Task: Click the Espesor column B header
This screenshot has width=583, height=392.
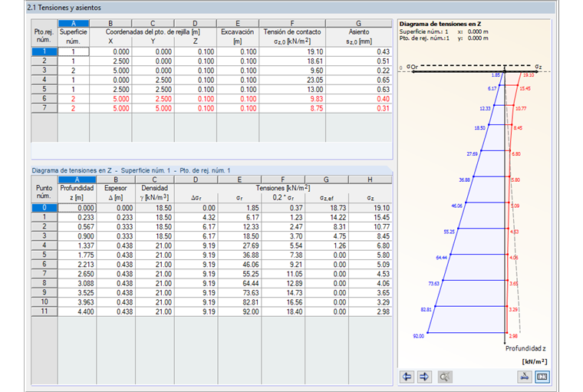Action: pyautogui.click(x=116, y=180)
